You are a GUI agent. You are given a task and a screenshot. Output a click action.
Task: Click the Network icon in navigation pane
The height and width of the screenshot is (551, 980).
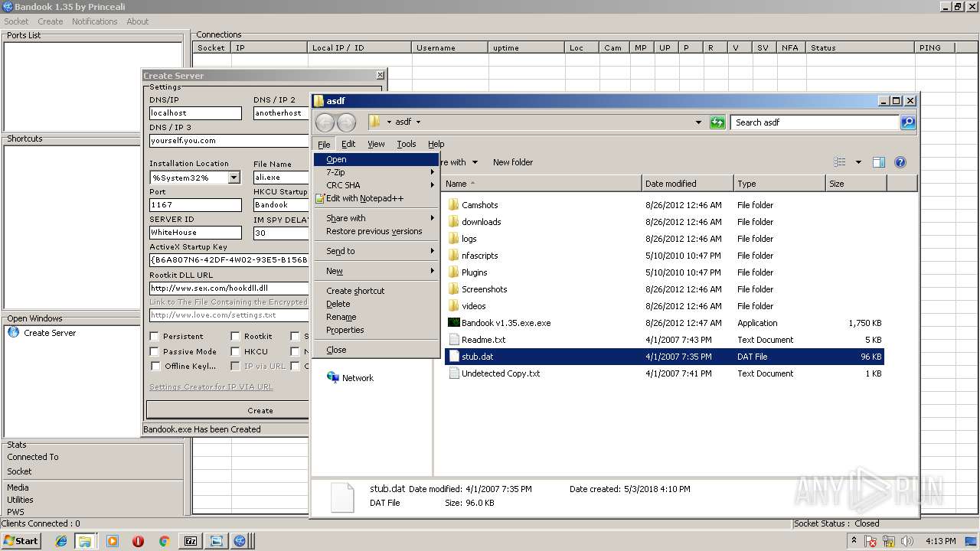[333, 378]
